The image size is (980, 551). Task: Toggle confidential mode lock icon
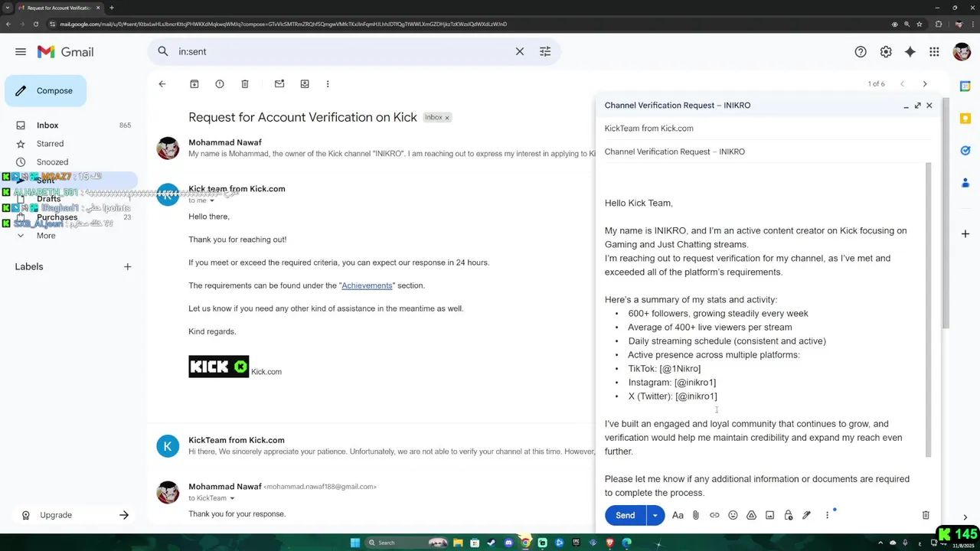[788, 515]
